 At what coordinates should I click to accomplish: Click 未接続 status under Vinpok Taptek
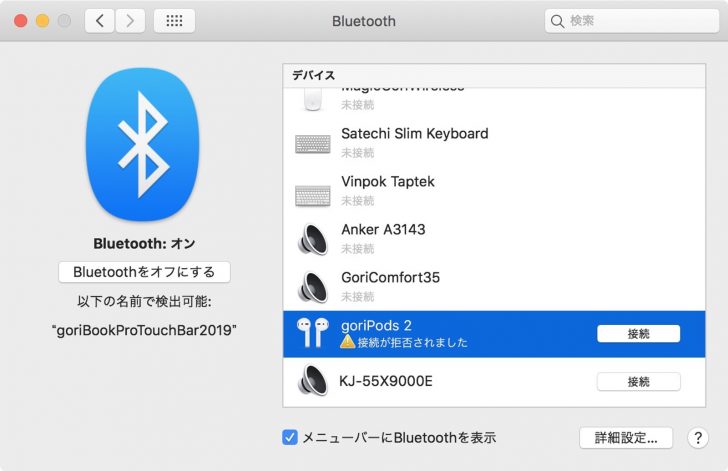(x=358, y=201)
